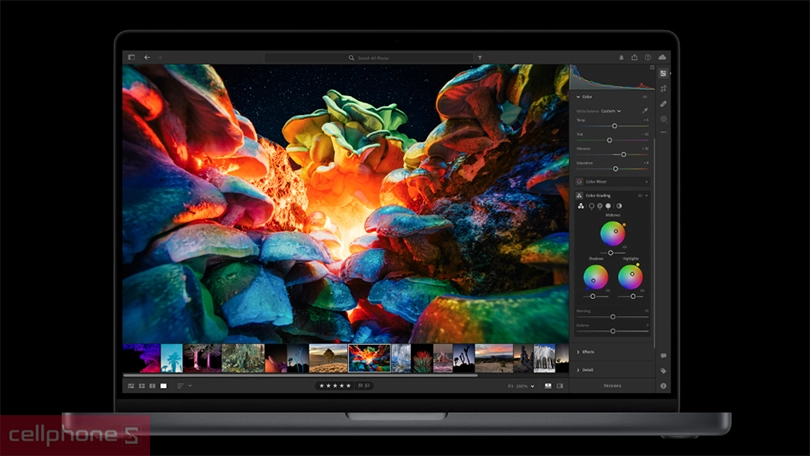Toggle show original side panel icon

tap(560, 386)
